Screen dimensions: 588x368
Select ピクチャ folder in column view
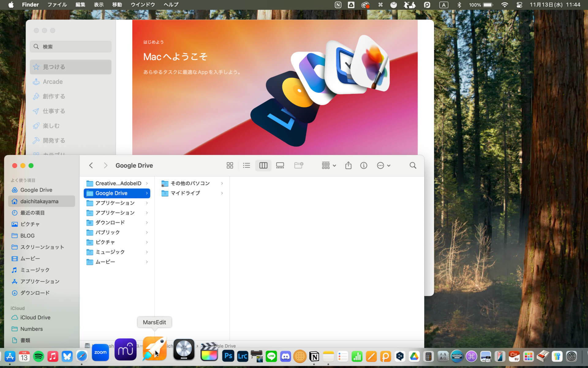pyautogui.click(x=117, y=242)
